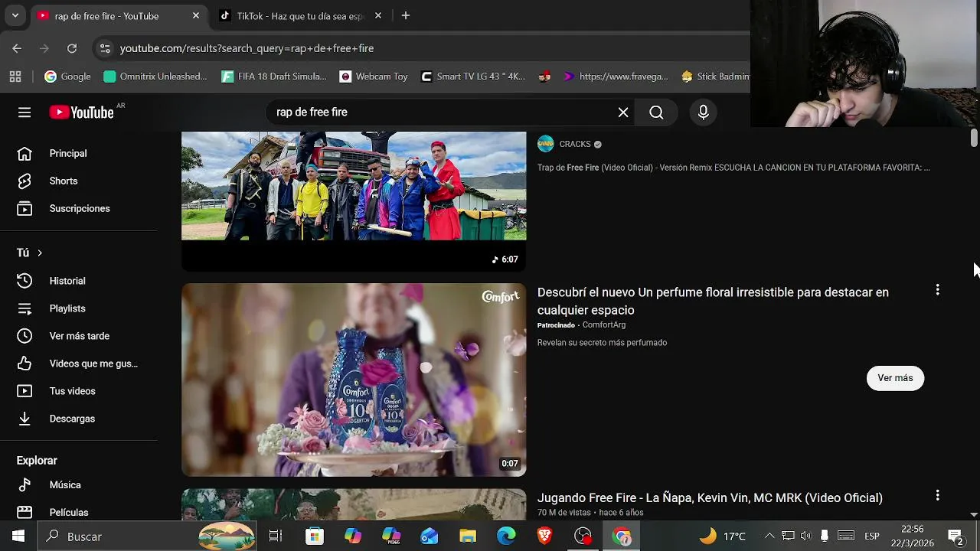Open the fravega bookmark
The width and height of the screenshot is (980, 551).
pos(616,77)
